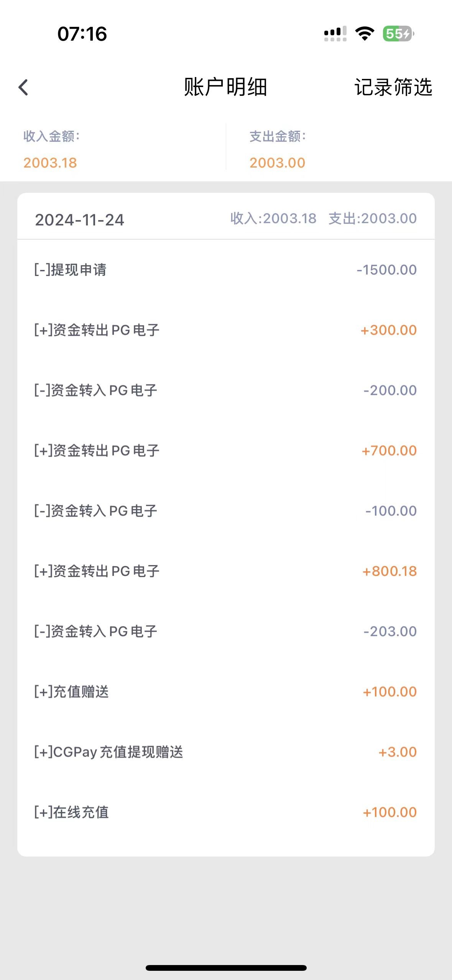Screen dimensions: 452x980
Task: Open the 资金转入 PG电子 -203.00 entry
Action: (x=225, y=631)
